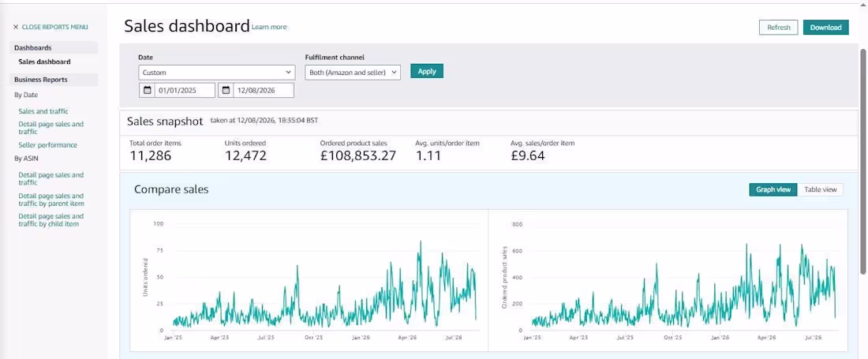Click the start date field 01/01/2025
868x359 pixels.
coord(185,90)
